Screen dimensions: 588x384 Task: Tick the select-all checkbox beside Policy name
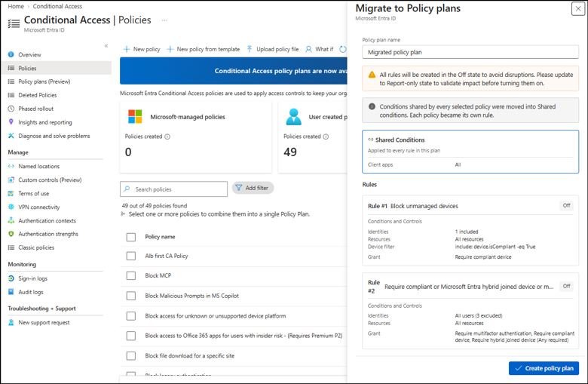(x=131, y=237)
